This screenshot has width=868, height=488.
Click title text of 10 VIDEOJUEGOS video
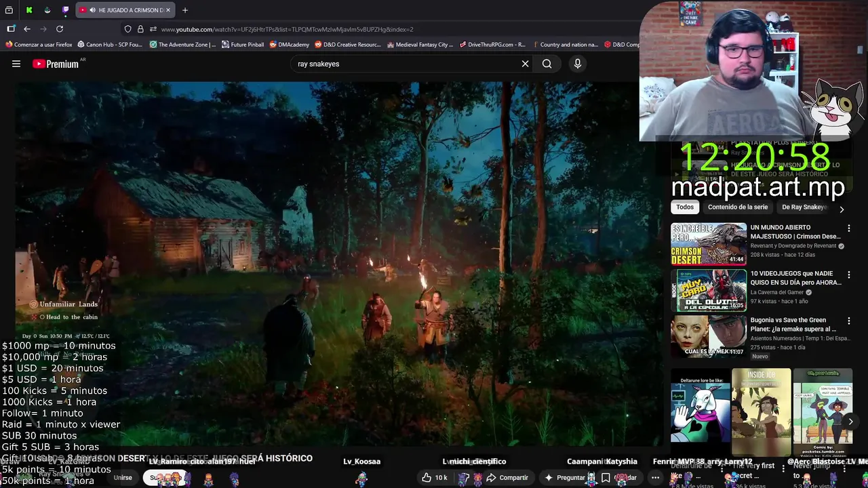pos(795,278)
